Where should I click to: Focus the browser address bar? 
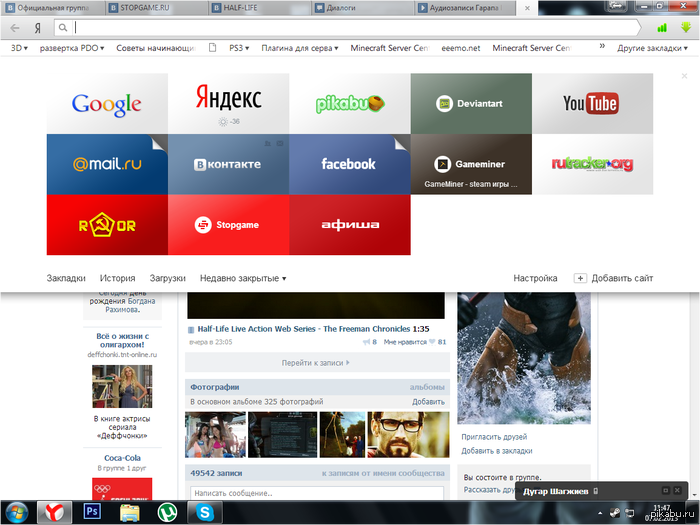click(348, 28)
